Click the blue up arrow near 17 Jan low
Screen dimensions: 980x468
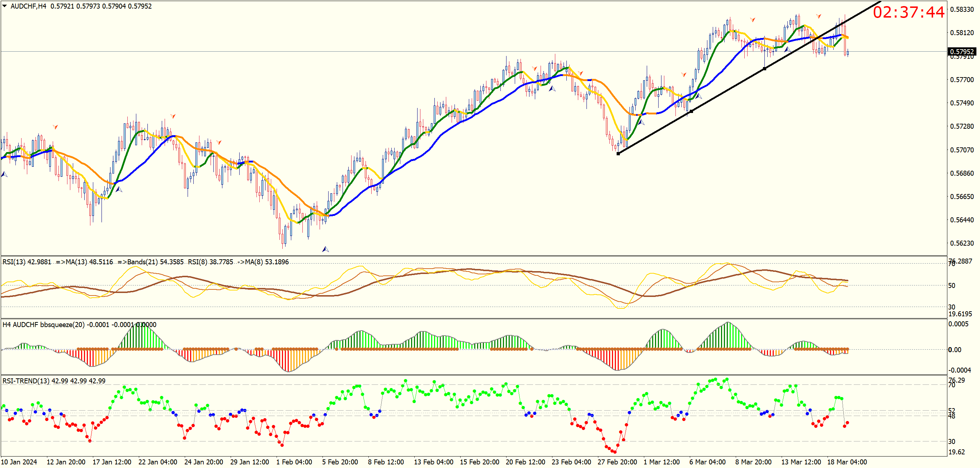[119, 189]
